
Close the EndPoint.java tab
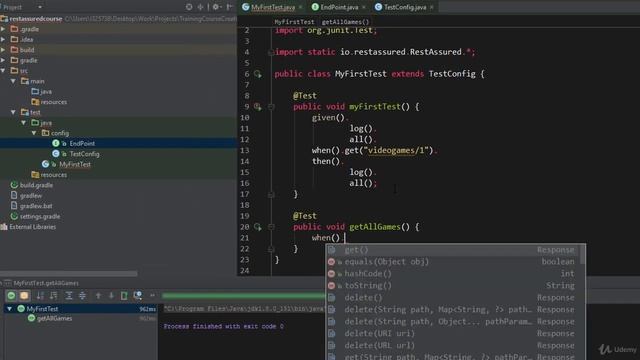click(364, 7)
